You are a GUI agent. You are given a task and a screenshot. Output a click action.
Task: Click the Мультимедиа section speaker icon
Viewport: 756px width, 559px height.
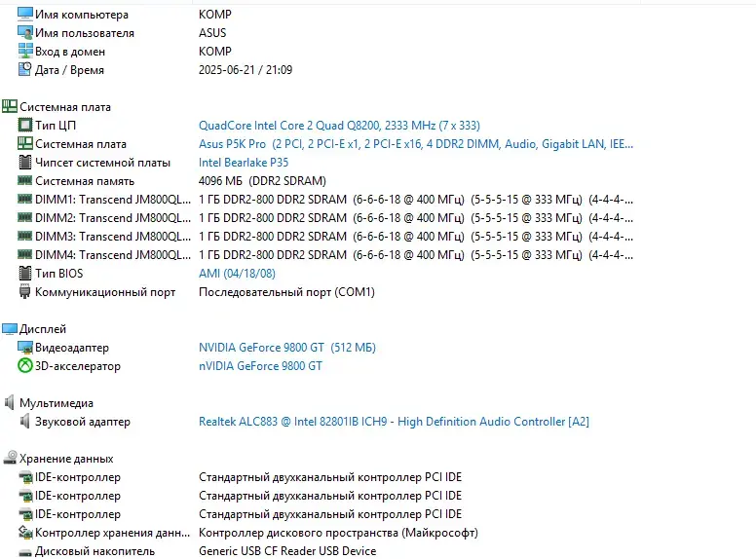10,402
